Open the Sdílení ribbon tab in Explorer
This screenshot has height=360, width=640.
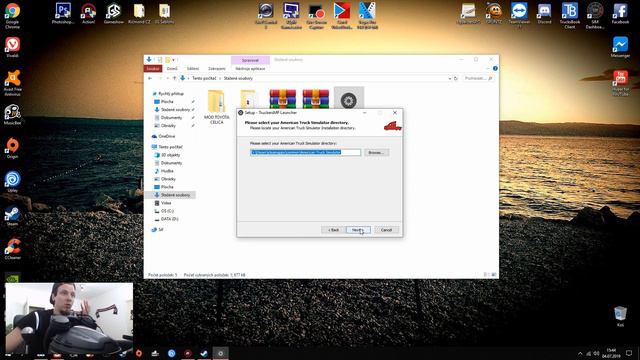pyautogui.click(x=193, y=69)
